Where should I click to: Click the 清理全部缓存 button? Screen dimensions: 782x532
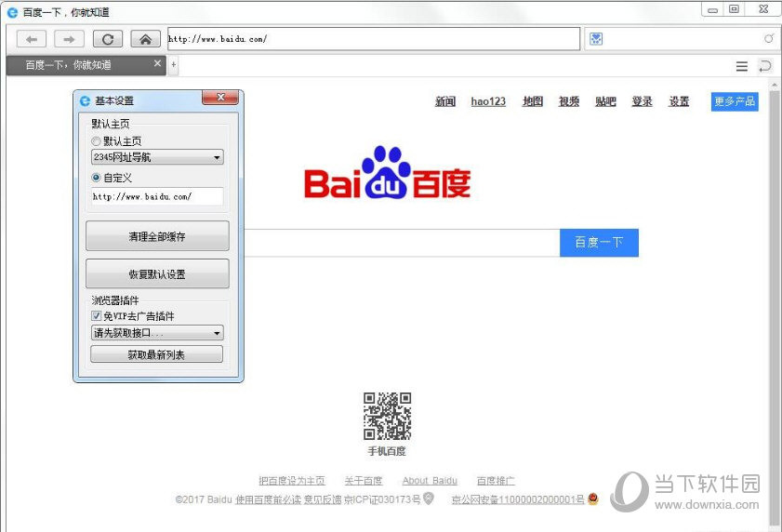pos(157,236)
